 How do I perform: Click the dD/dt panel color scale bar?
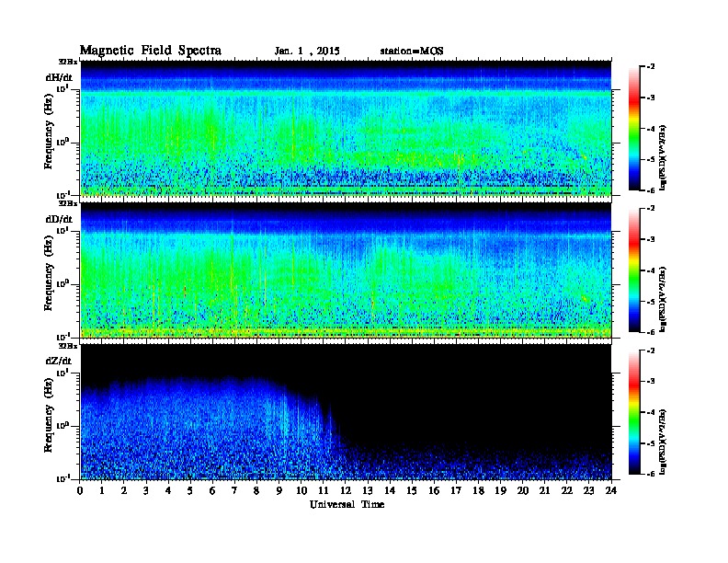point(634,270)
